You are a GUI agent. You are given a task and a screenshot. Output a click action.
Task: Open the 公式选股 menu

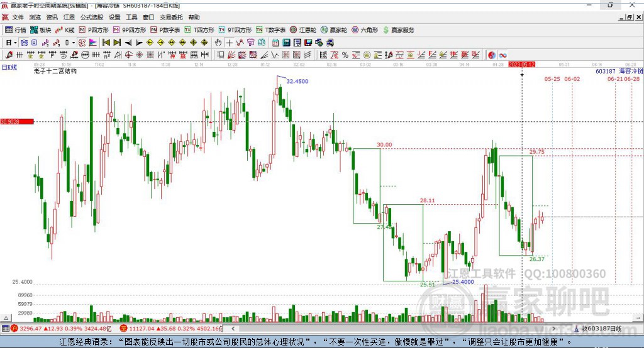point(92,17)
